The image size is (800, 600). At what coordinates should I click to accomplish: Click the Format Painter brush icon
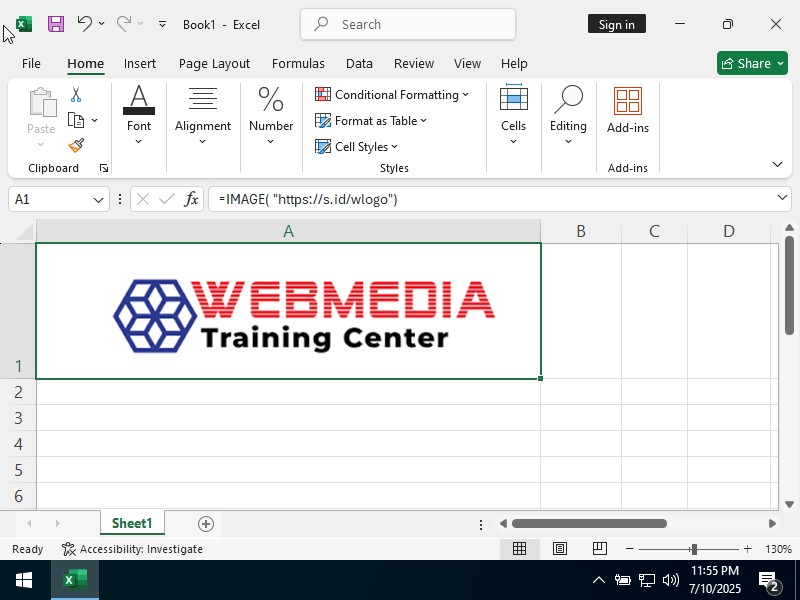(76, 146)
